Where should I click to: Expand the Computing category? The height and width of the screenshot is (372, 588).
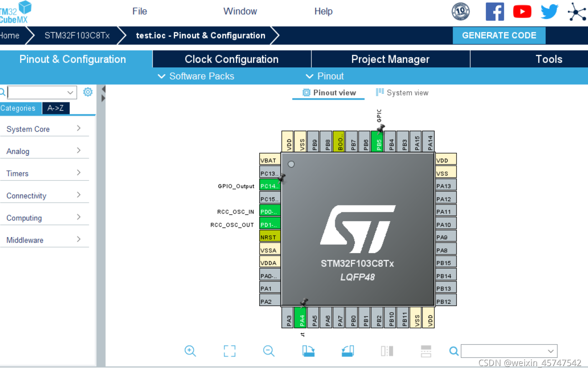pos(44,218)
